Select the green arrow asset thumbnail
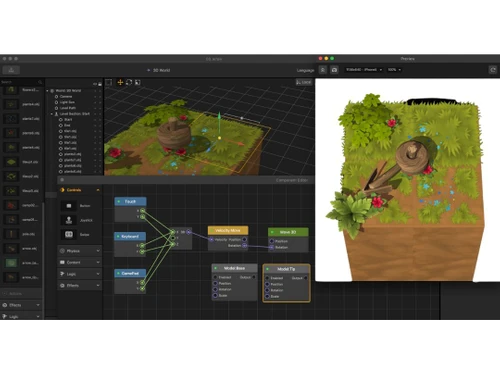500x375 pixels. tap(11, 263)
